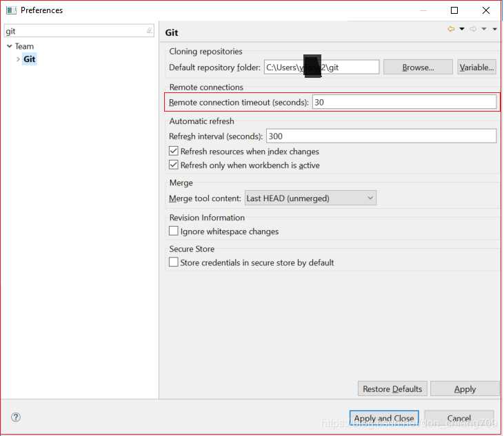Enable Ignore whitespace changes
The width and height of the screenshot is (504, 436).
point(173,231)
